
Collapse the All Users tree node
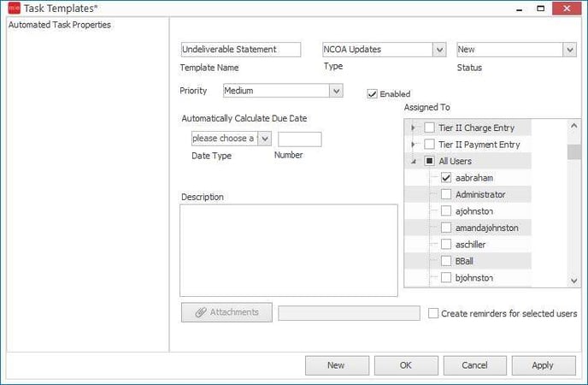pyautogui.click(x=414, y=161)
